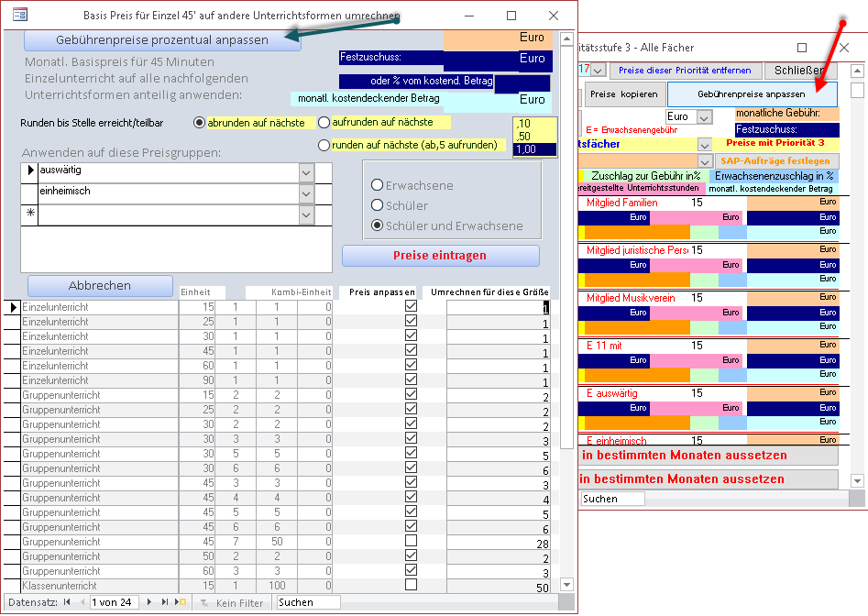868x616 pixels.
Task: Choose 'runden auf nächste (ab,5 aufrunden)' option
Action: click(x=324, y=145)
